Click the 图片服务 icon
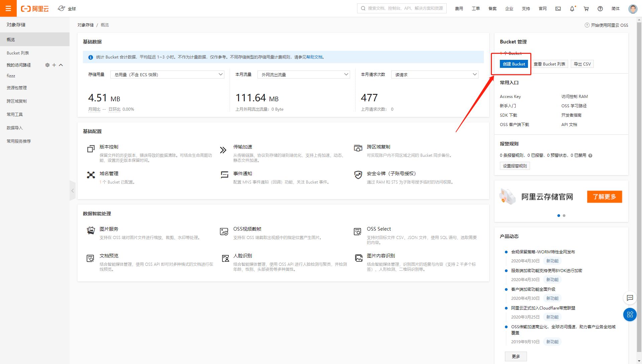 [91, 230]
